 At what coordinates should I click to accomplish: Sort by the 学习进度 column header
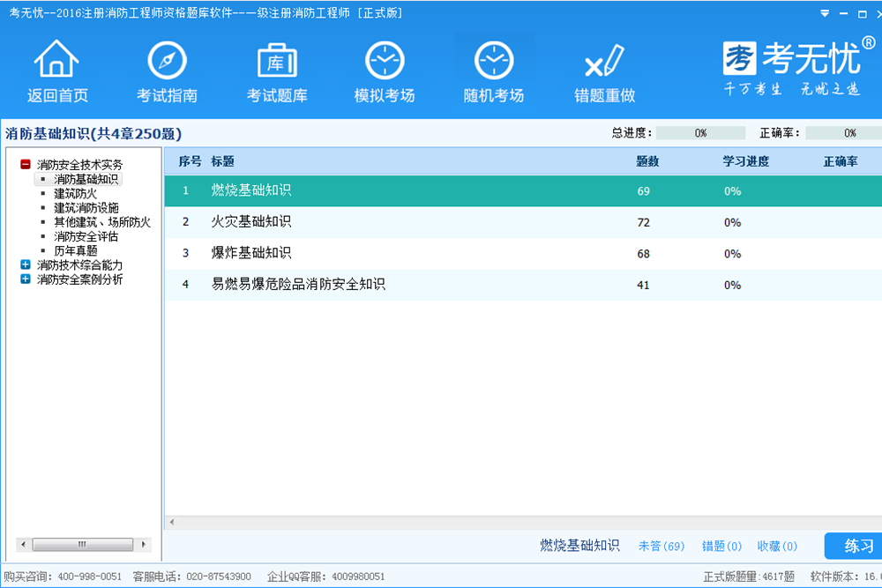tap(746, 161)
